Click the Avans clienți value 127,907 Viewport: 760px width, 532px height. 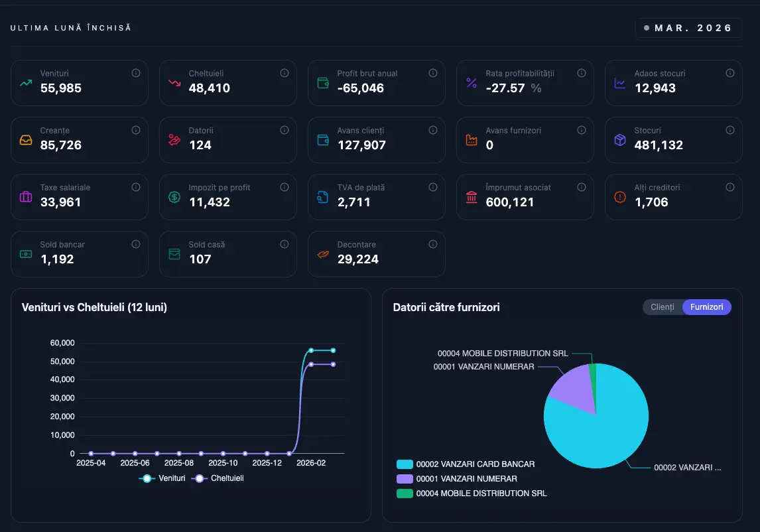click(x=361, y=145)
